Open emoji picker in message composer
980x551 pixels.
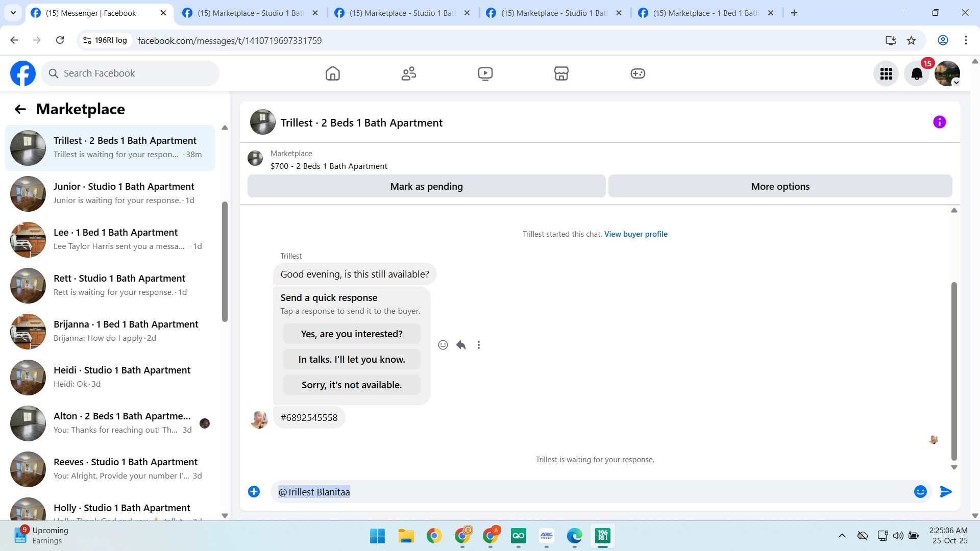[x=920, y=492]
